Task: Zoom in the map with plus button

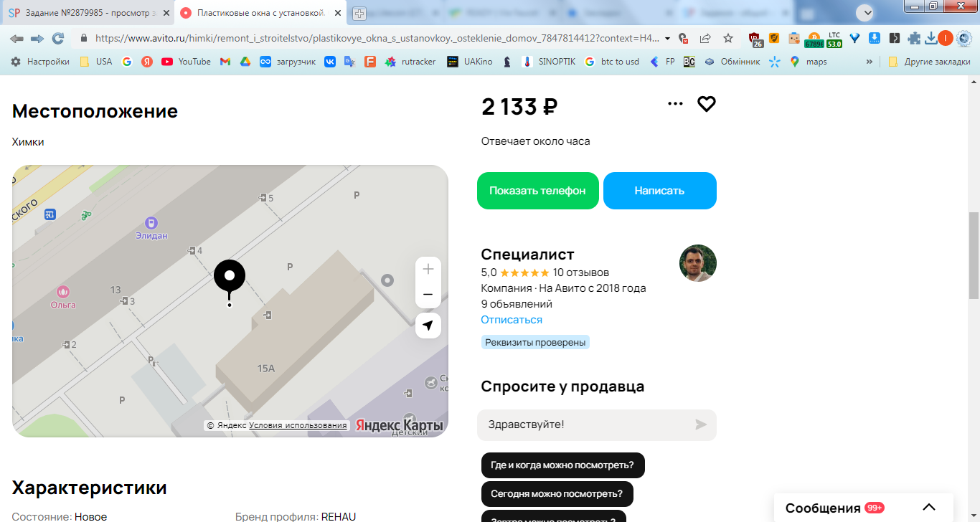Action: pos(428,269)
